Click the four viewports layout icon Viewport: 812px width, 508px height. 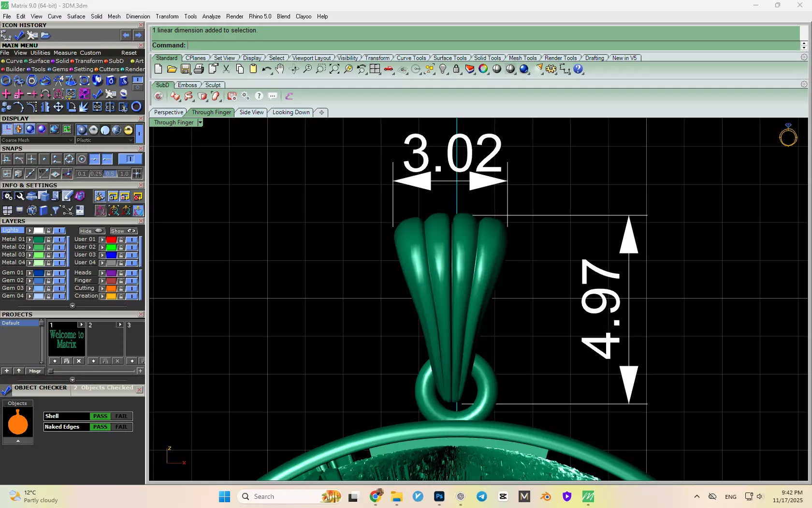click(x=375, y=69)
